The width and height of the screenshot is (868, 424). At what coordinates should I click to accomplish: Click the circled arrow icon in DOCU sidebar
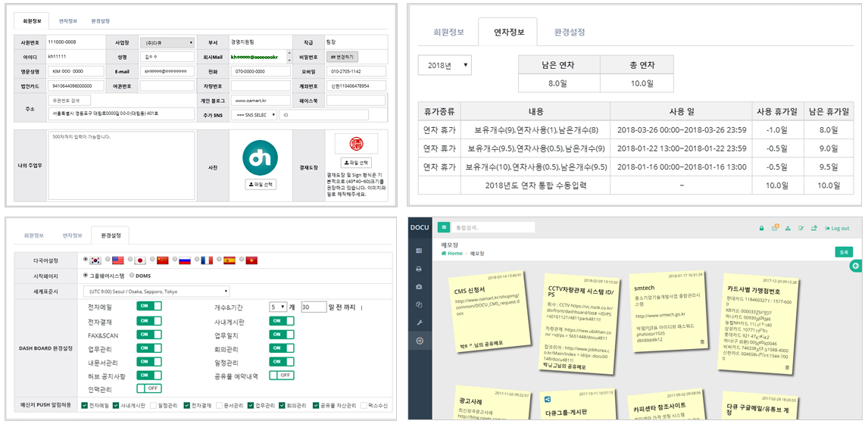[419, 341]
